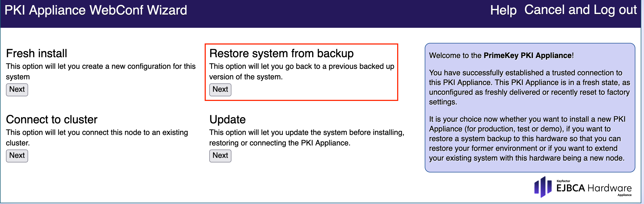Click the small Keyfactor label in logo

pyautogui.click(x=563, y=181)
